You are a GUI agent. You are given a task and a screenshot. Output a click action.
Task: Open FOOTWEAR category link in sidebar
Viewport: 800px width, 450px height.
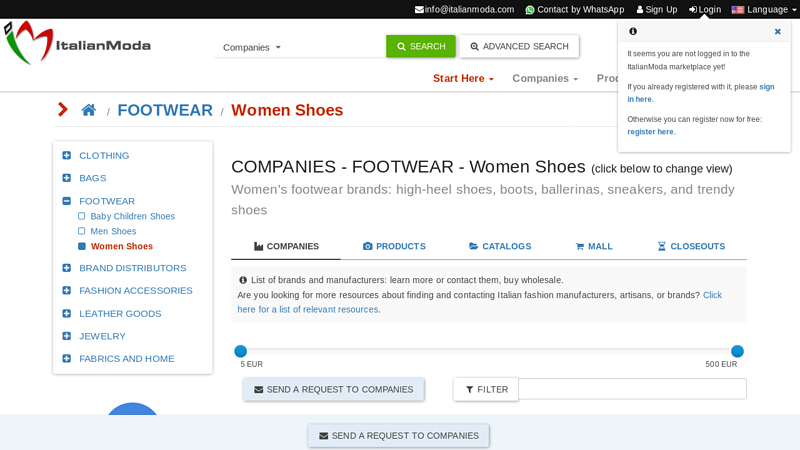[107, 201]
